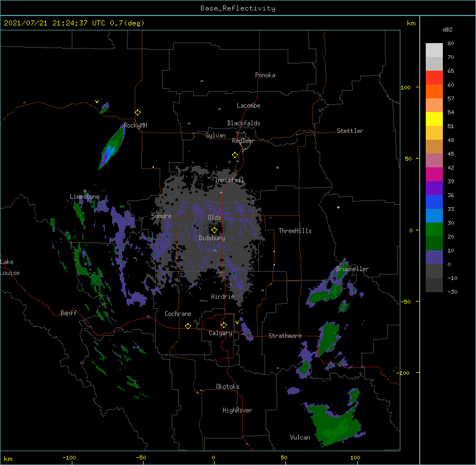Click the Ponoka town label

click(x=265, y=75)
